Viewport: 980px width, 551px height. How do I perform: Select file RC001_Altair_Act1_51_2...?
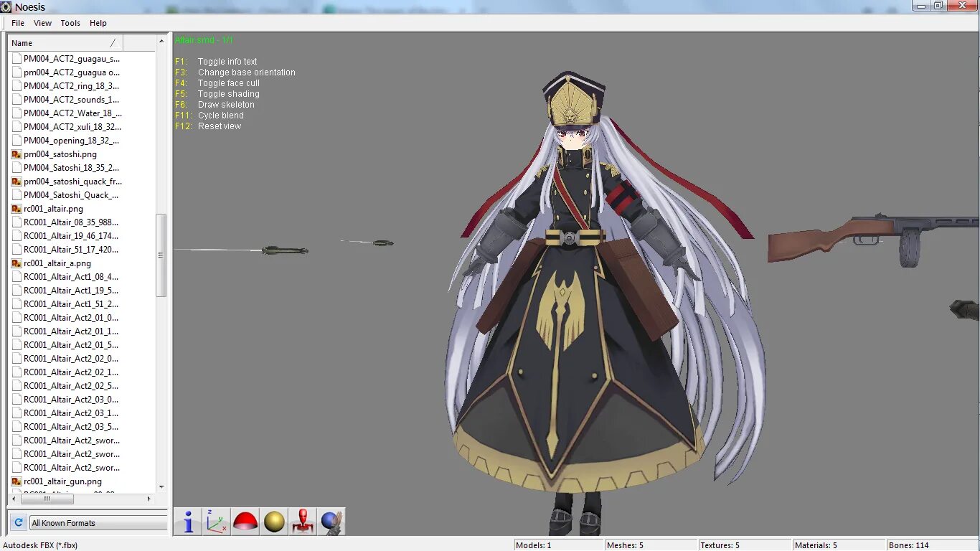point(71,304)
